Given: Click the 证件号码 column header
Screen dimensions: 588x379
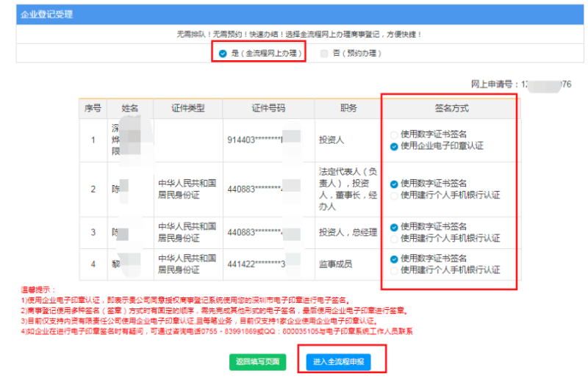Looking at the screenshot, I should [268, 109].
